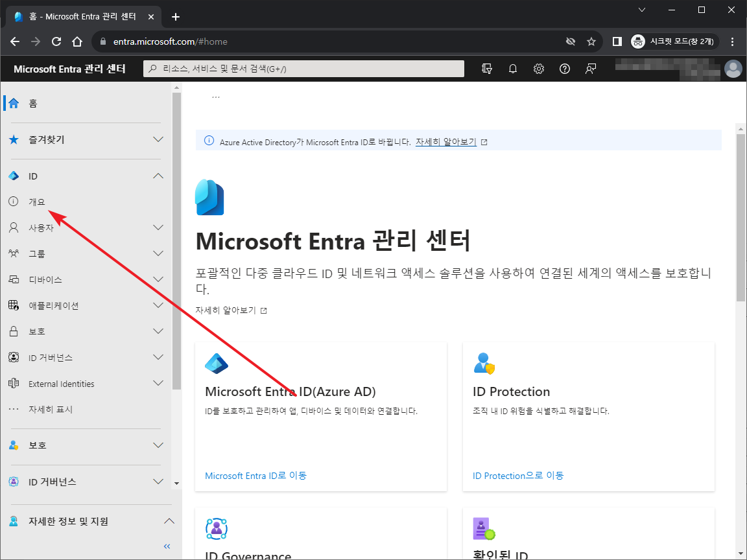
Task: Click the browser forward arrow
Action: coord(36,42)
